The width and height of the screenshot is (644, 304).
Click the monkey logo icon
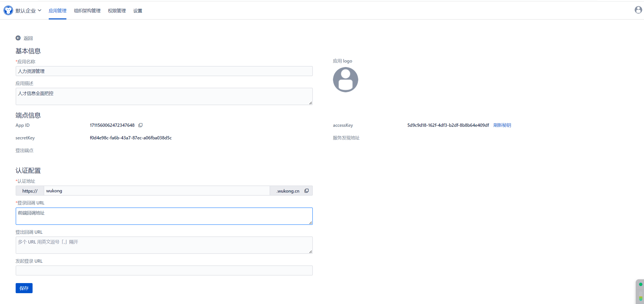[8, 10]
